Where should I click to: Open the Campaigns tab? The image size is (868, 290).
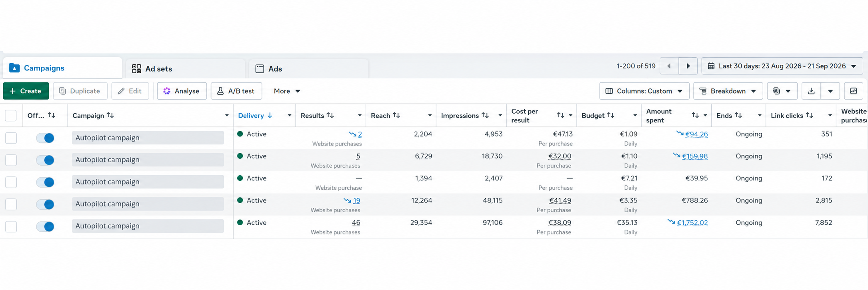tap(62, 68)
